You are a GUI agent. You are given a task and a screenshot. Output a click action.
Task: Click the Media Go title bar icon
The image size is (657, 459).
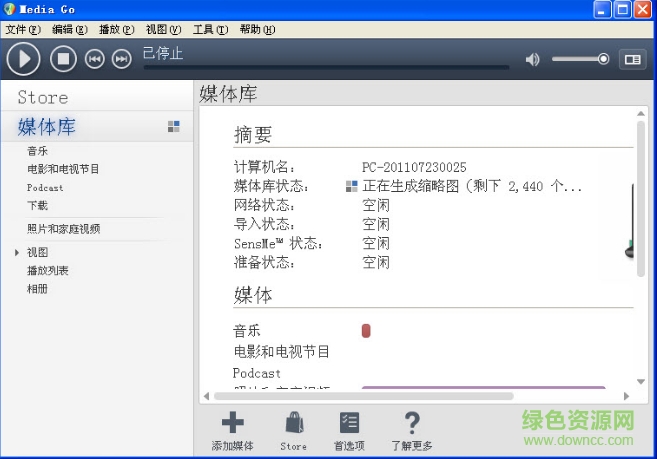[x=9, y=9]
